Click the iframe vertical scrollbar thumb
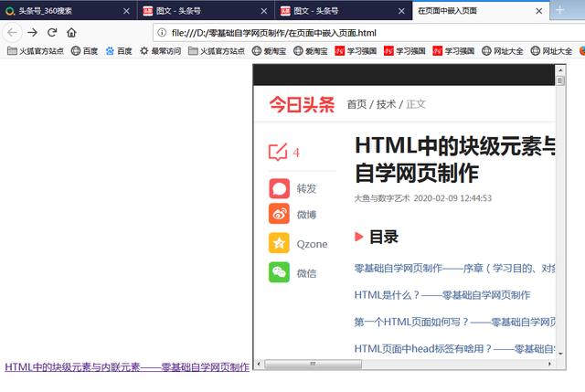585x392 pixels. click(560, 80)
